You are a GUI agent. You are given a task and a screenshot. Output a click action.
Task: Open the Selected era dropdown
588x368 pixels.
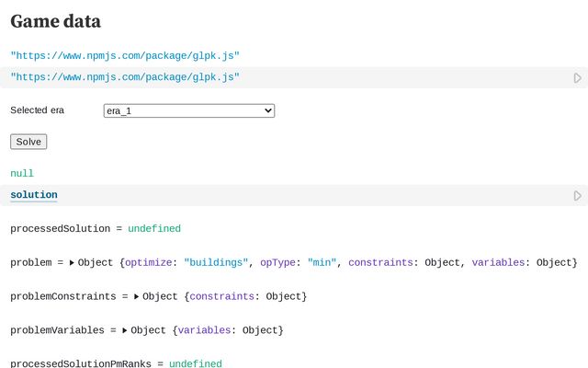(189, 110)
